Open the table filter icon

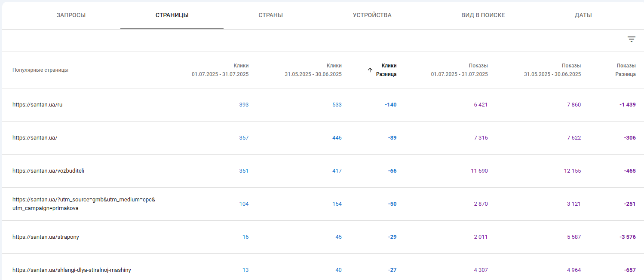[x=631, y=39]
